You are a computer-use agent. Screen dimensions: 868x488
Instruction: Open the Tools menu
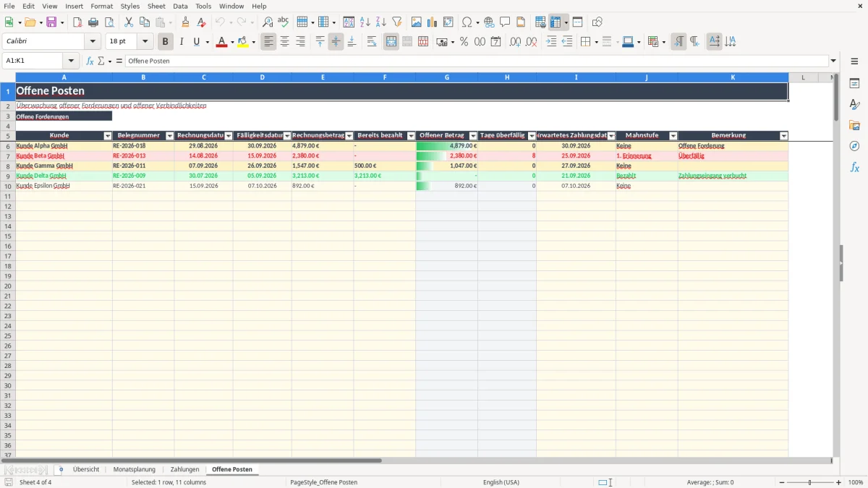pos(203,6)
